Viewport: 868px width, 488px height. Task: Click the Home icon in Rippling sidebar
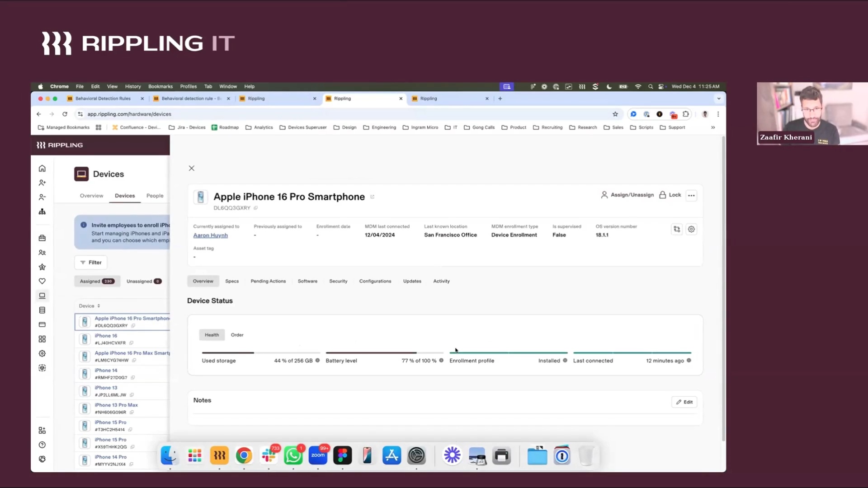42,169
